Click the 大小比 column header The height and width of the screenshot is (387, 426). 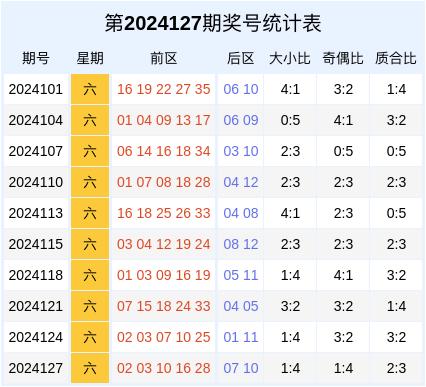coord(290,58)
